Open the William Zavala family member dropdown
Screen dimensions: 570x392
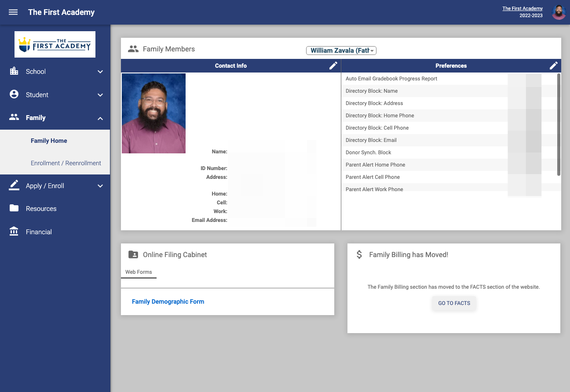tap(341, 51)
